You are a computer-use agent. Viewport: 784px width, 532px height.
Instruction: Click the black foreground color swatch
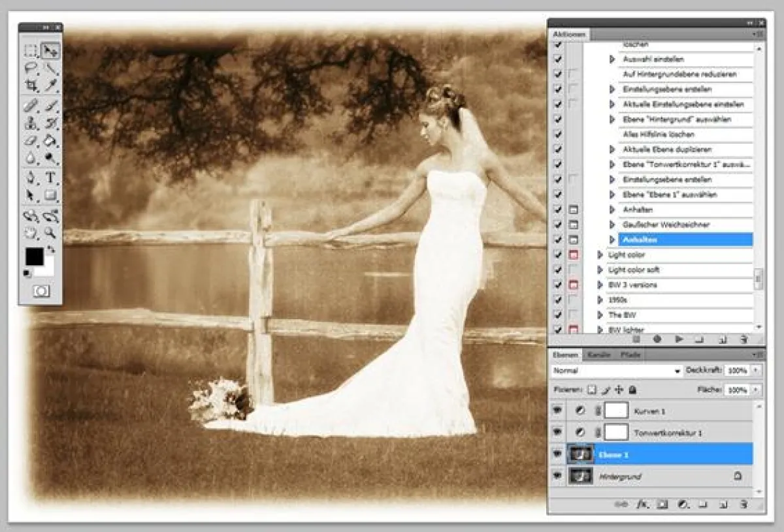[35, 257]
